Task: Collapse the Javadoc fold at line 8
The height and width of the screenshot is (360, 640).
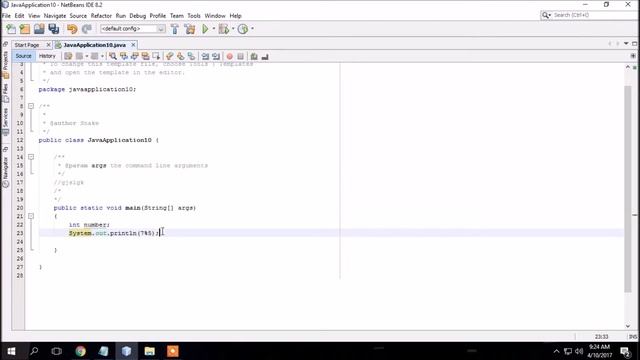Action: 31,106
